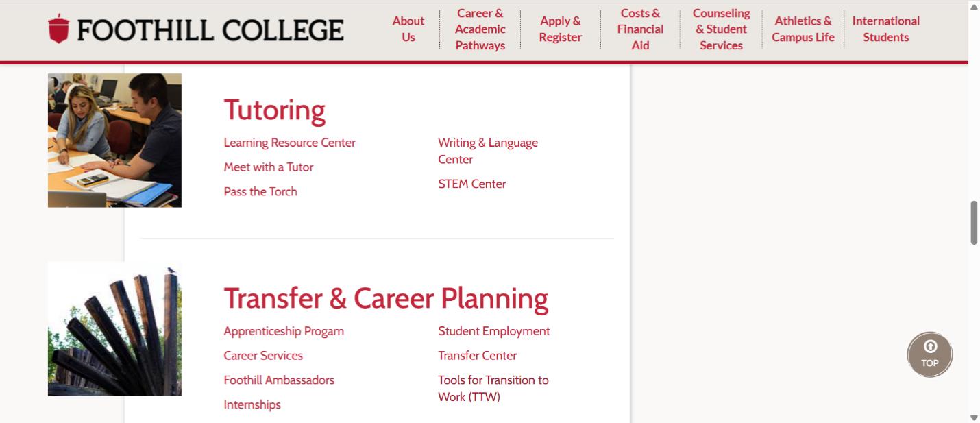Open Career & Academic Pathways menu
This screenshot has width=980, height=423.
point(480,29)
